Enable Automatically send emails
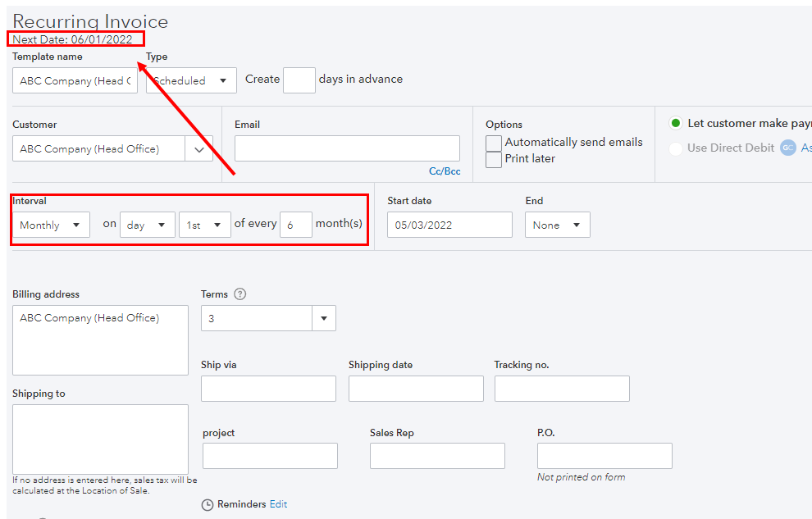Screen dimensions: 812x519 click(493, 142)
